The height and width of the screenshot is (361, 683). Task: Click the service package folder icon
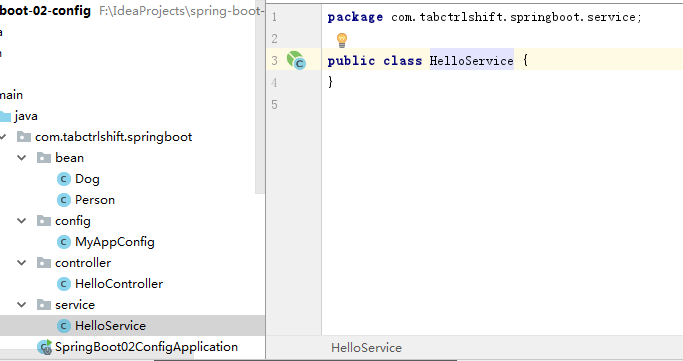44,304
